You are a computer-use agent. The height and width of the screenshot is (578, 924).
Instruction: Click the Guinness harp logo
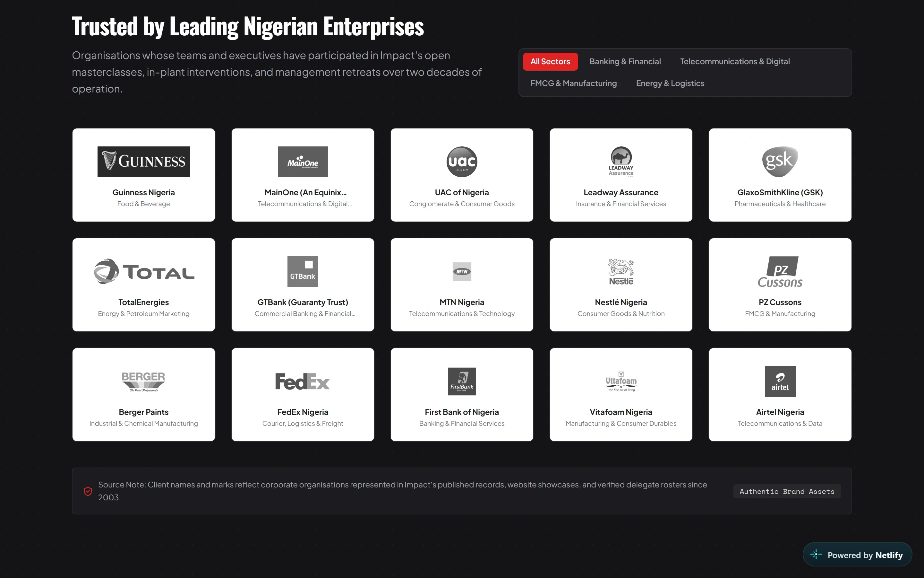click(x=143, y=162)
